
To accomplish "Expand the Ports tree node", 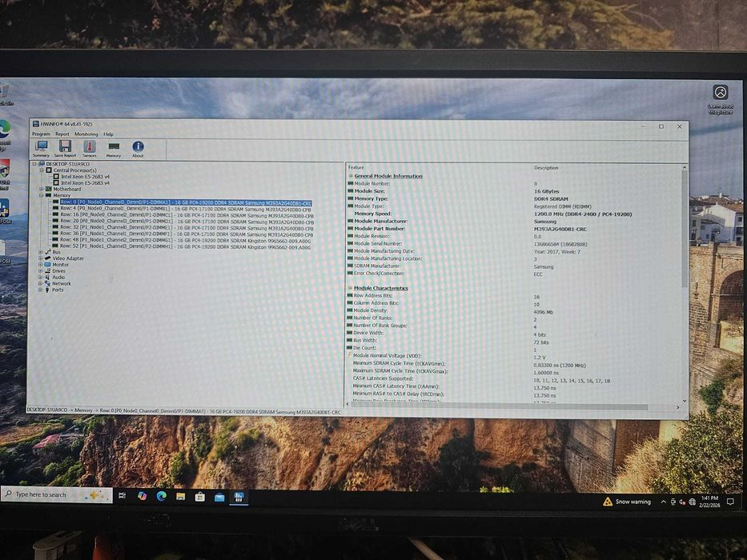I will 41,290.
